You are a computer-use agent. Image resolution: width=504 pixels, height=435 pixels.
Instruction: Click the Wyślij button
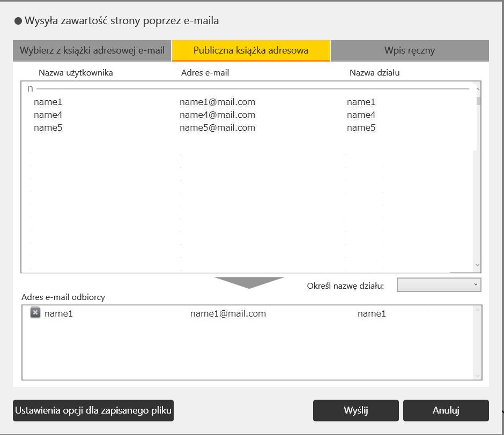point(356,410)
